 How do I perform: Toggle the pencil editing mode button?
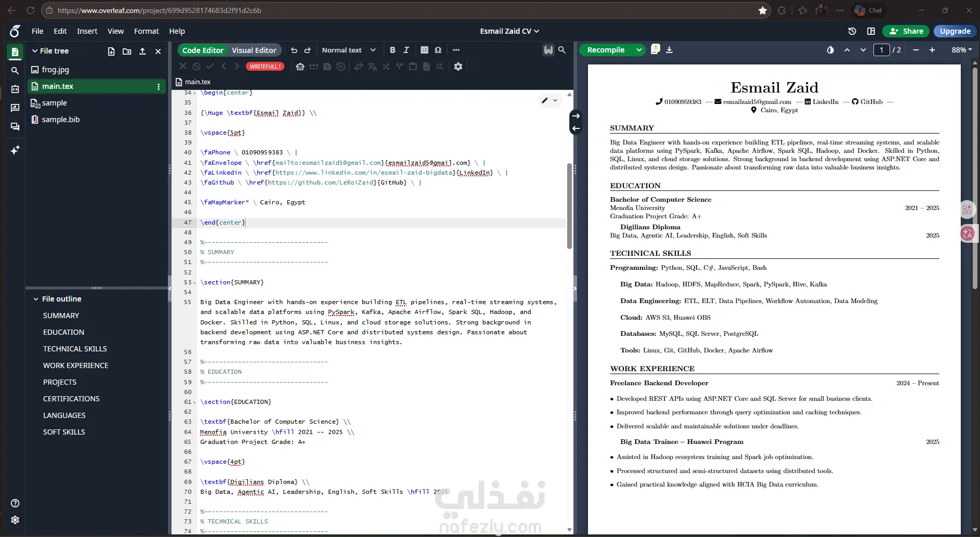550,100
